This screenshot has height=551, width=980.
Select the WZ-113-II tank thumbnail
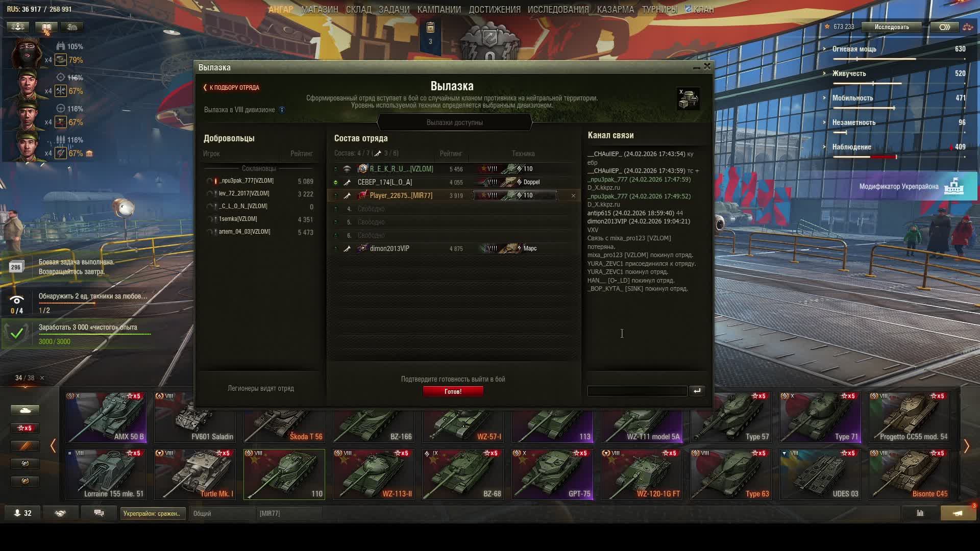pos(373,474)
